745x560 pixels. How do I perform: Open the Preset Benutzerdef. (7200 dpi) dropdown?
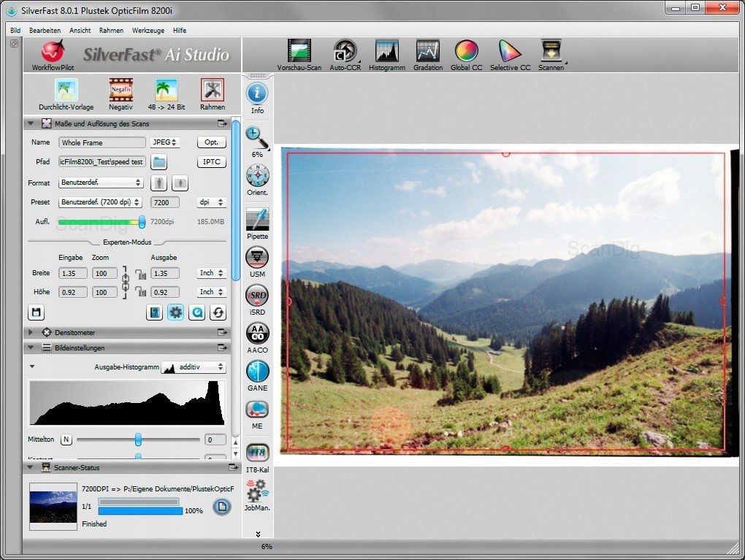(101, 202)
